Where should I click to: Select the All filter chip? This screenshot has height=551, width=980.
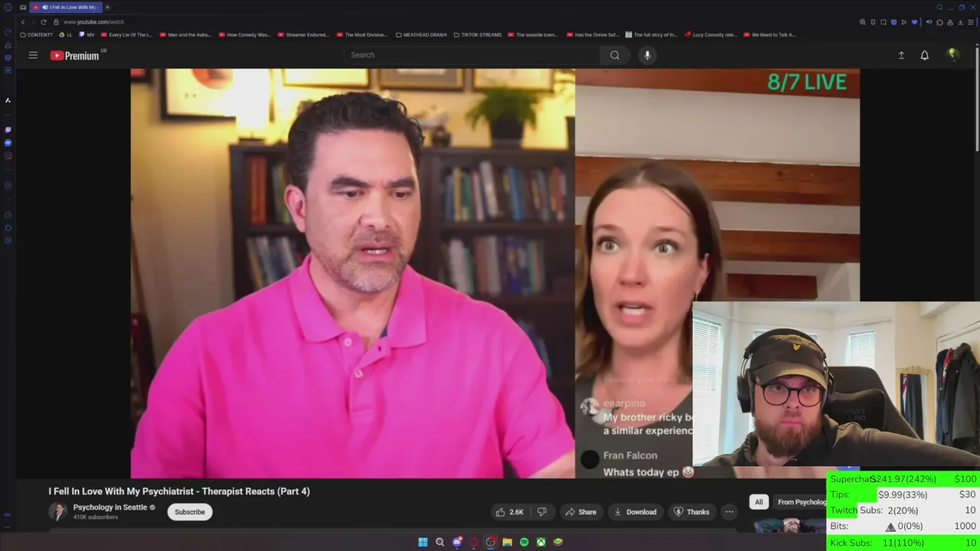click(x=759, y=502)
